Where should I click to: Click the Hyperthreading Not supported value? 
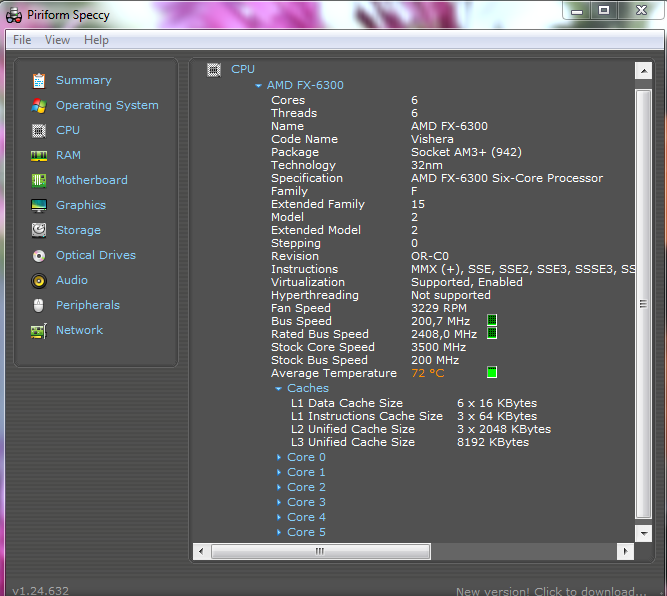coord(451,295)
